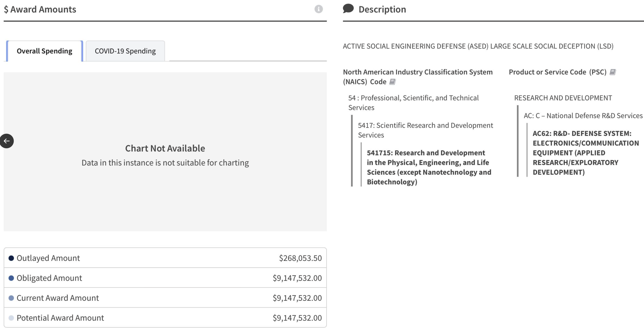
Task: Click the Obligated Amount blue dot
Action: (x=11, y=278)
